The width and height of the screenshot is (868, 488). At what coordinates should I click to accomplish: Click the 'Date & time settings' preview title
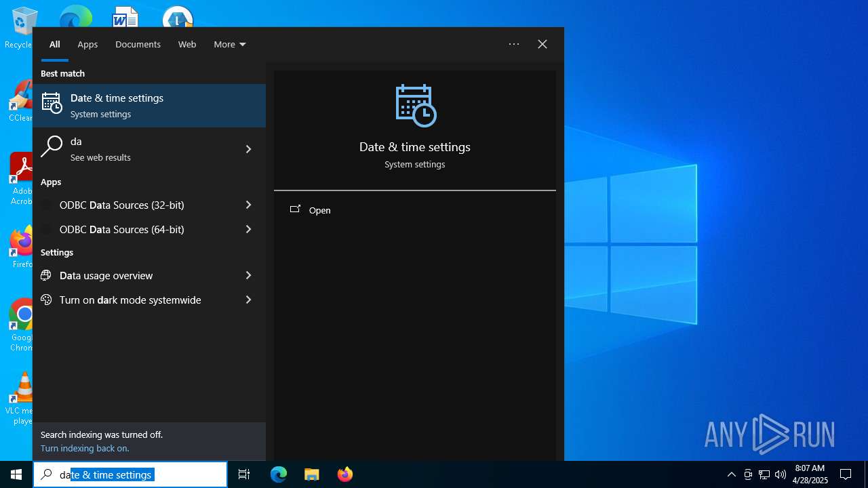point(415,147)
